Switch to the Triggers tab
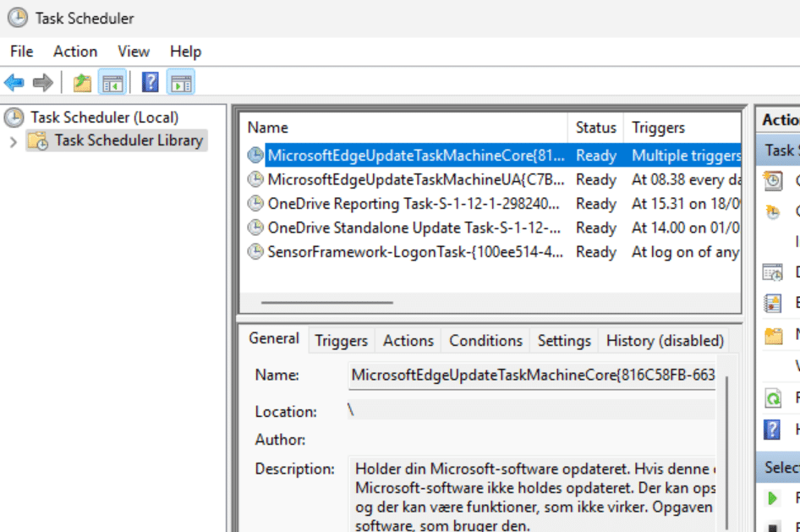800x532 pixels. [341, 340]
